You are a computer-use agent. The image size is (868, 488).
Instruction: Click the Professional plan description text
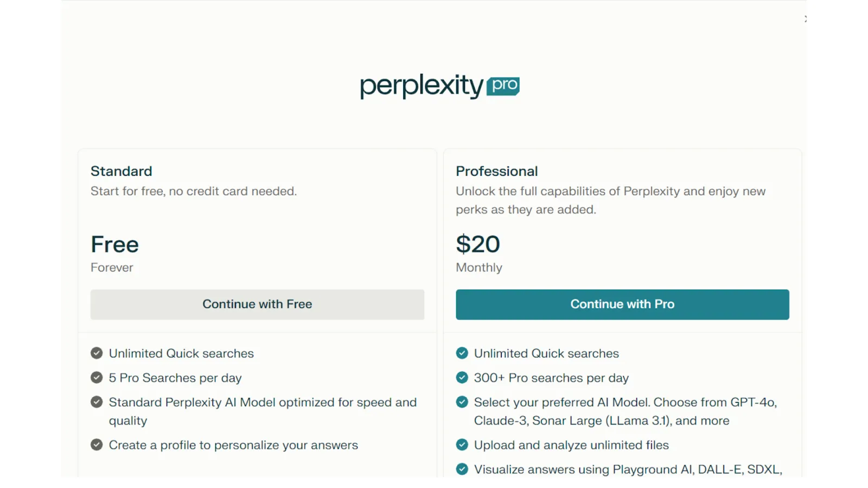(610, 200)
